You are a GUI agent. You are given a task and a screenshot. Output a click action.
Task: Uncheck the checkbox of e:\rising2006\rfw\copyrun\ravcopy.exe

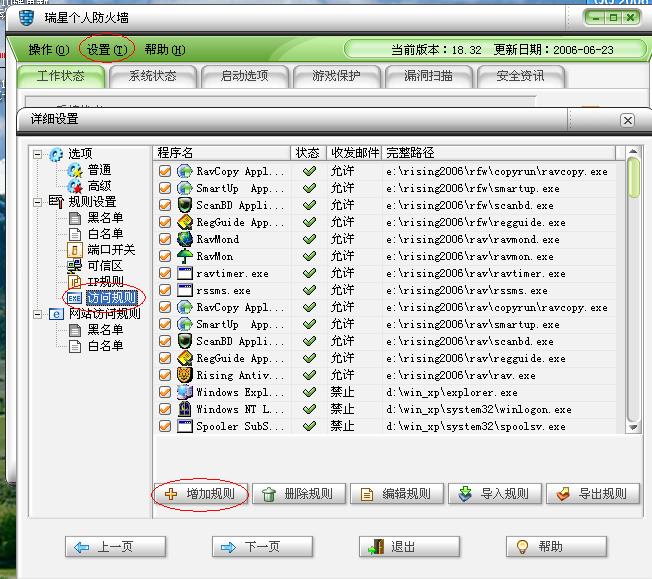[x=165, y=171]
